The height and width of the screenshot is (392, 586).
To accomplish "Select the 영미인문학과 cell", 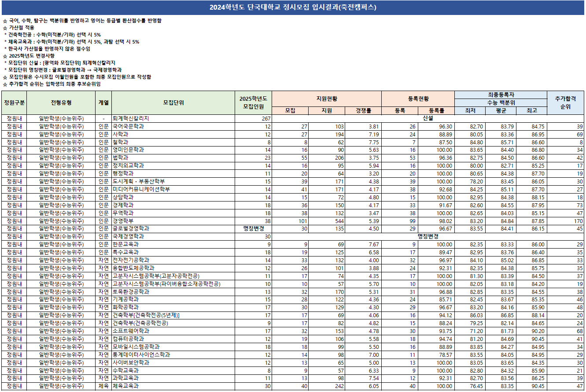I will click(173, 150).
